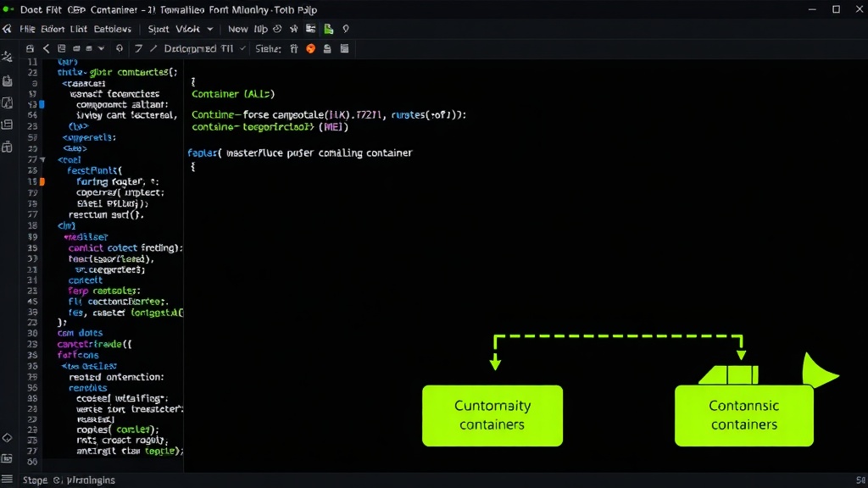
Task: Click the second sidebar icon, clipboard shape
Action: tap(7, 80)
